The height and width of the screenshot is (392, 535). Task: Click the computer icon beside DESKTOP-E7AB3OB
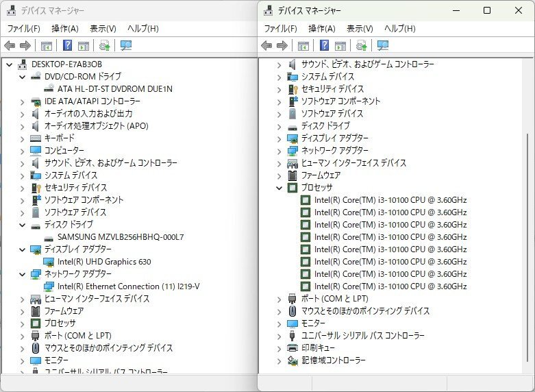23,64
